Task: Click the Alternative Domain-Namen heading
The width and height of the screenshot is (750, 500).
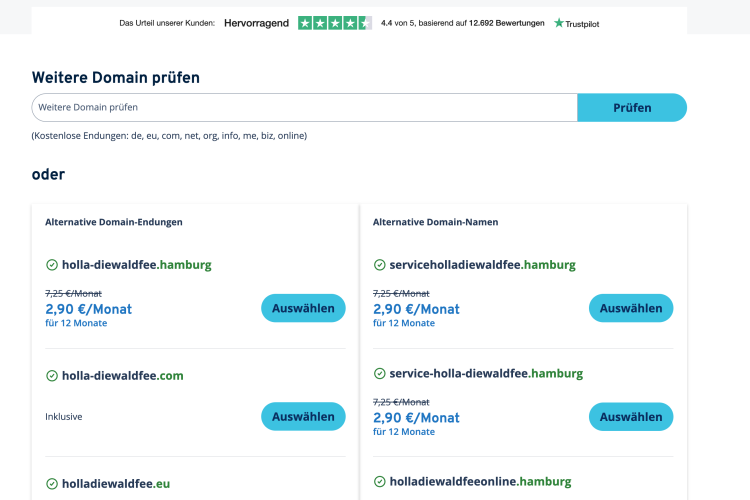Action: [435, 222]
